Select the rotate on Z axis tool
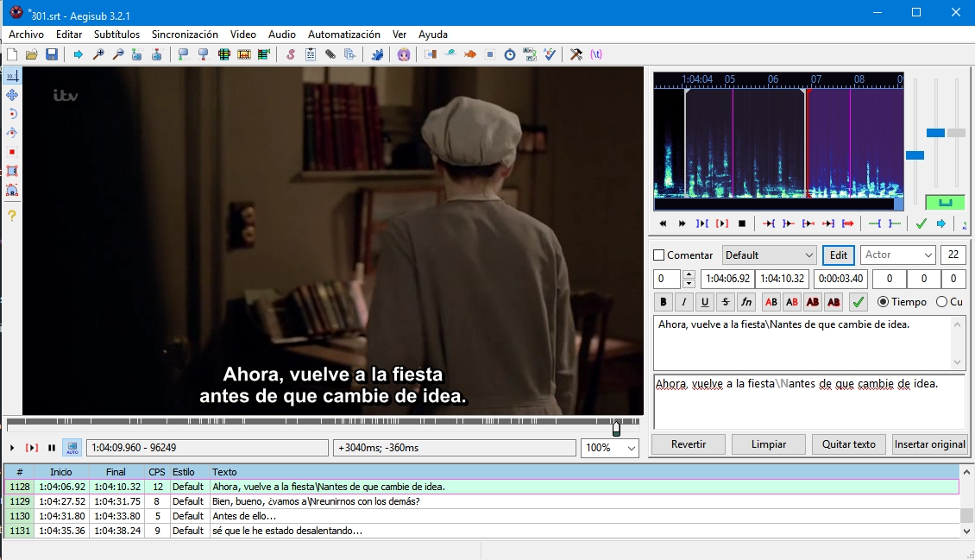The width and height of the screenshot is (975, 560). click(x=12, y=115)
